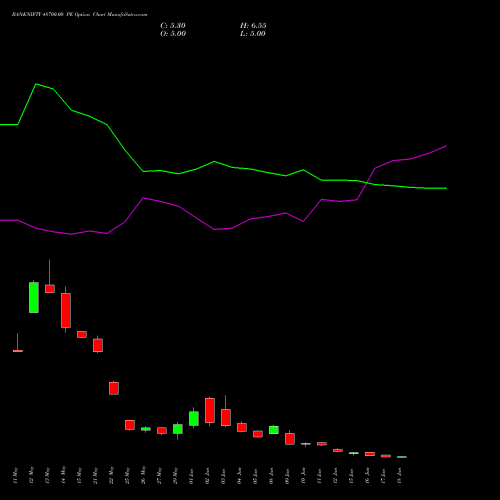
Task: Click the 21 May date label
Action: [x=96, y=476]
